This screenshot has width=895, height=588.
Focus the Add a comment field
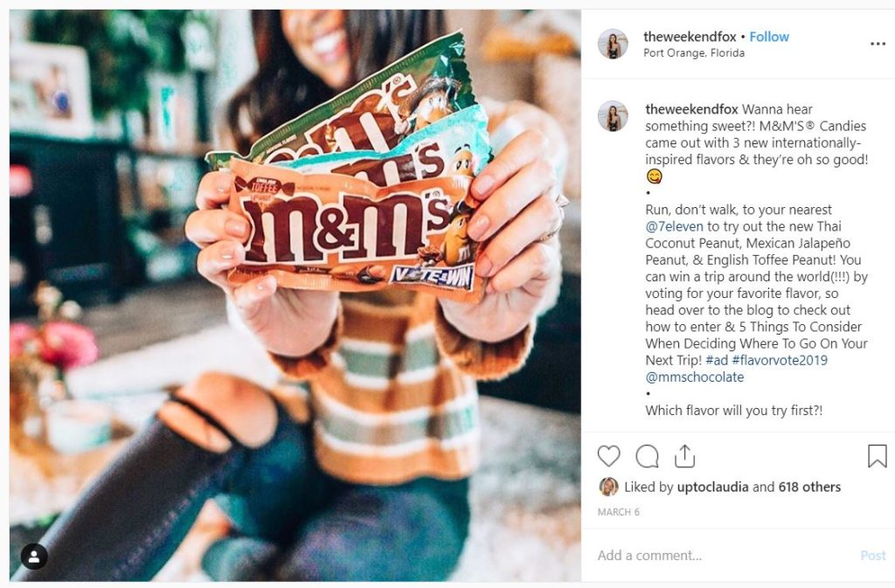coord(725,556)
